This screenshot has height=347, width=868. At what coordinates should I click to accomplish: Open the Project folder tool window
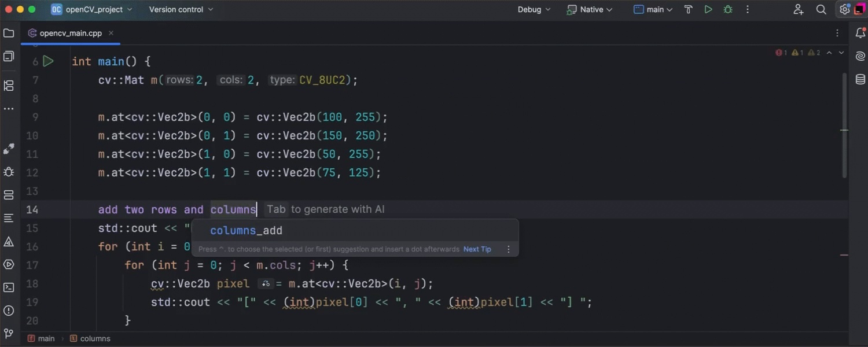click(9, 34)
